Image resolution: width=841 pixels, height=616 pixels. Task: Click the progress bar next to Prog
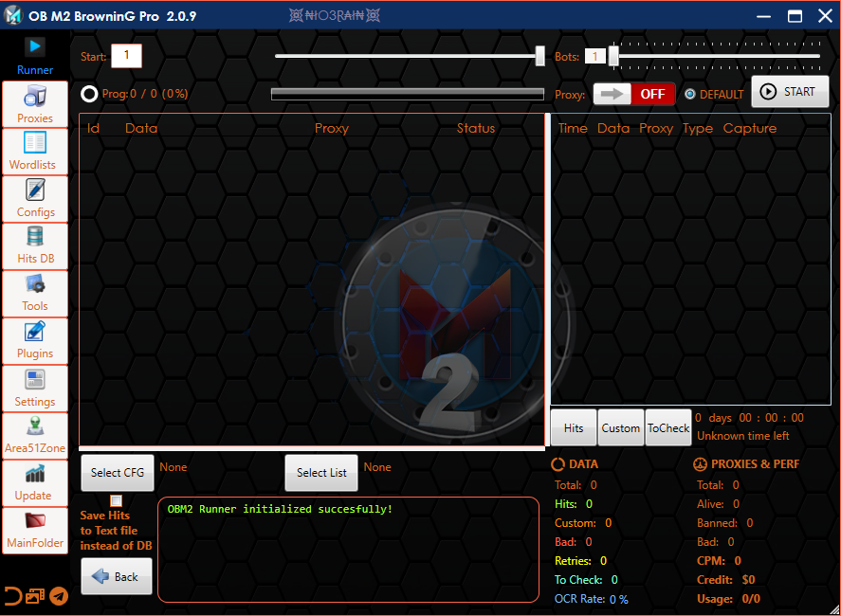point(408,95)
